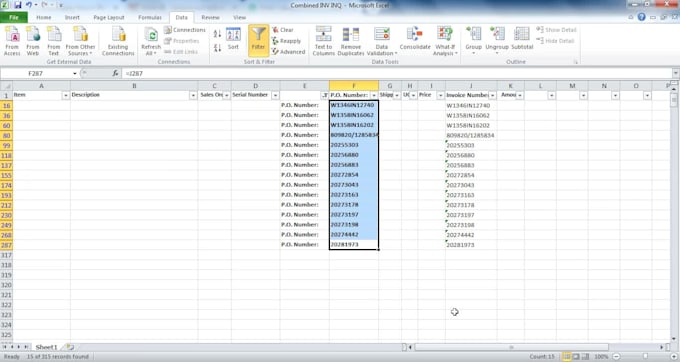Reapply the filter
Image resolution: width=680 pixels, height=362 pixels.
tap(286, 41)
